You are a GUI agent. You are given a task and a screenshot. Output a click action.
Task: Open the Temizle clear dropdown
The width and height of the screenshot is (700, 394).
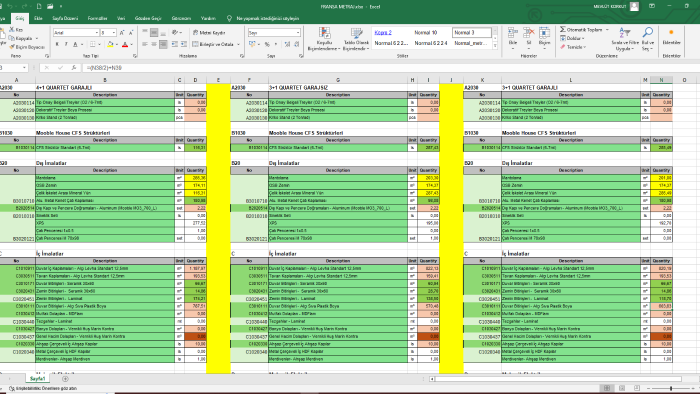tap(573, 47)
